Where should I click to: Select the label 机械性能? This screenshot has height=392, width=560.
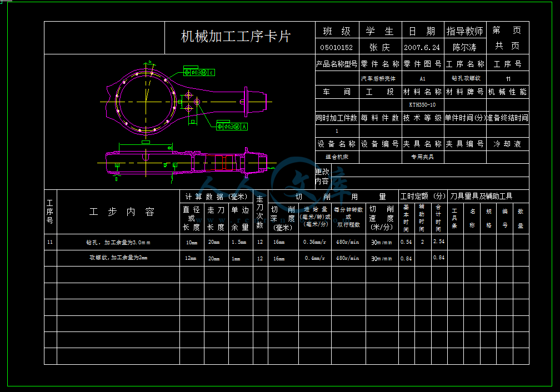tap(508, 92)
